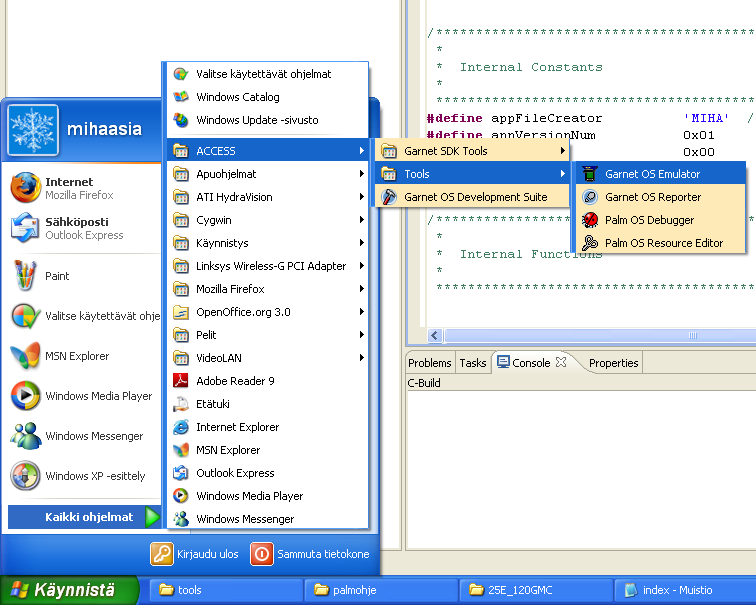Click the Garnet SDK Tools folder icon
756x605 pixels.
[x=389, y=151]
